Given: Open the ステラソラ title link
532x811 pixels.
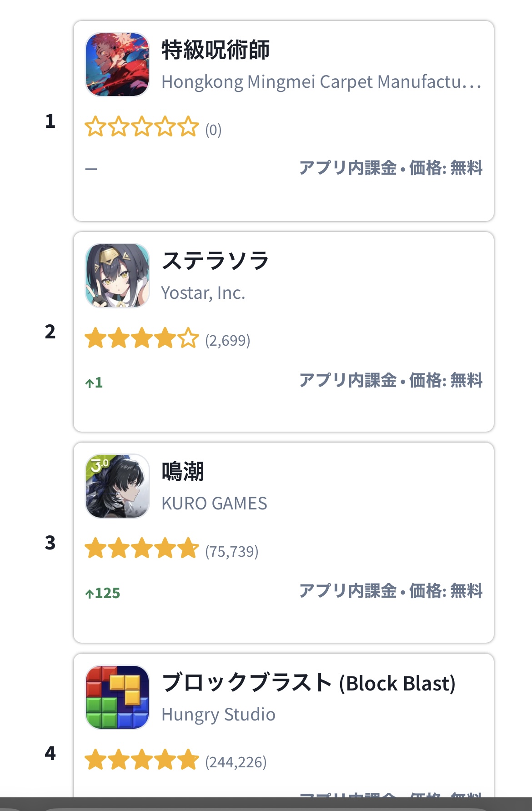Looking at the screenshot, I should click(x=216, y=261).
